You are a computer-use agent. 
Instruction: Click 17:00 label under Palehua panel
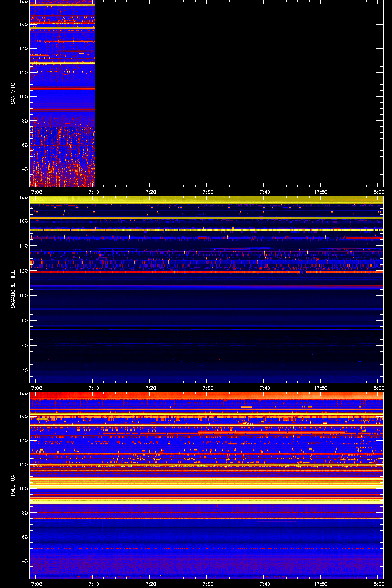pyautogui.click(x=36, y=584)
